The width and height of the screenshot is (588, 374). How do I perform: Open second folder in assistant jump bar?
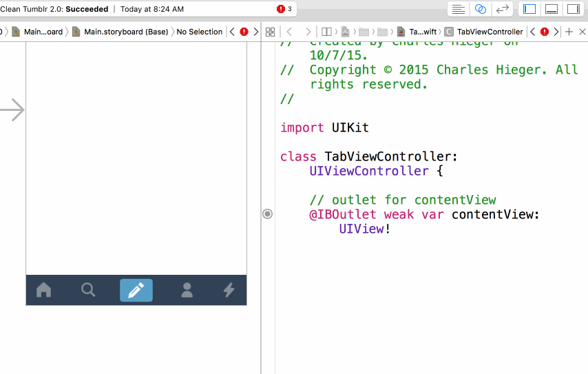tap(383, 32)
